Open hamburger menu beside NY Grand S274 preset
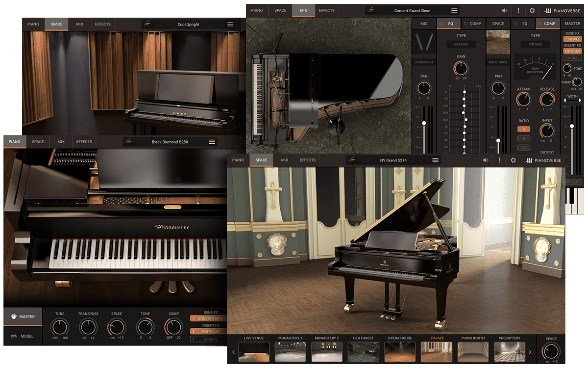Screen dimensions: 588x368 (x=435, y=160)
